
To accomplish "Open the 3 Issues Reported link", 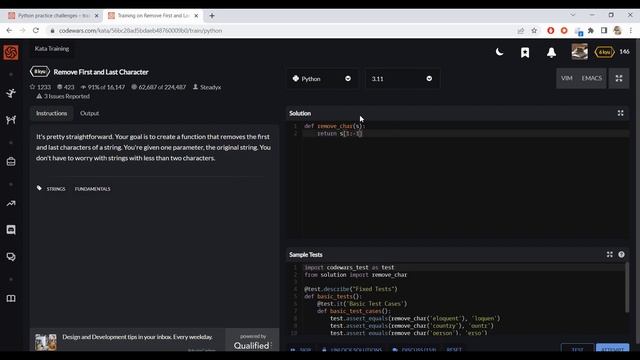I will [63, 96].
